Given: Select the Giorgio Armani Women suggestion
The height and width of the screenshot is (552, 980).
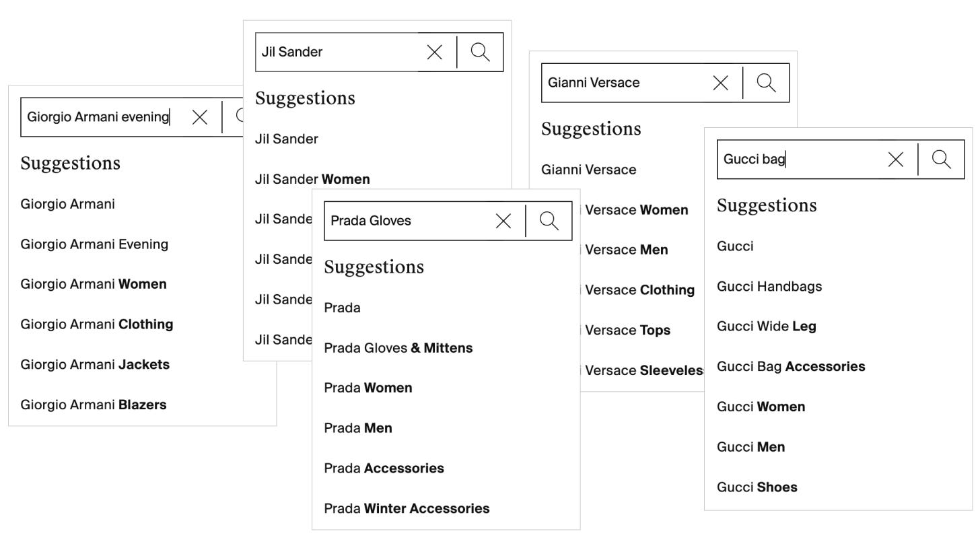Looking at the screenshot, I should point(94,284).
